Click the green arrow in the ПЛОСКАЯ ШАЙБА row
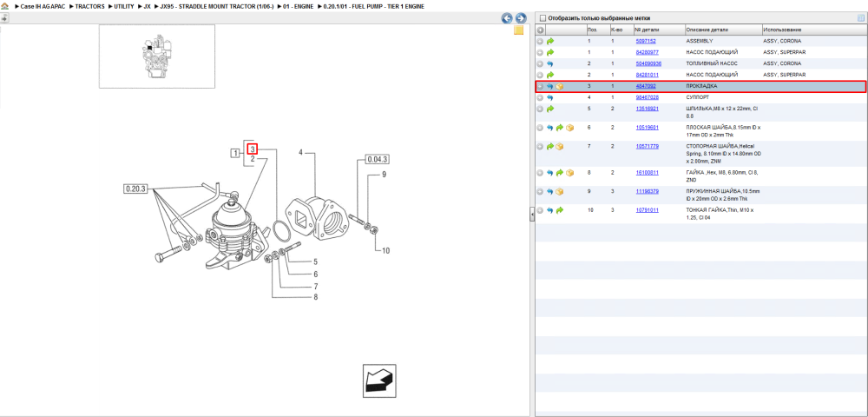This screenshot has width=868, height=417. click(560, 128)
